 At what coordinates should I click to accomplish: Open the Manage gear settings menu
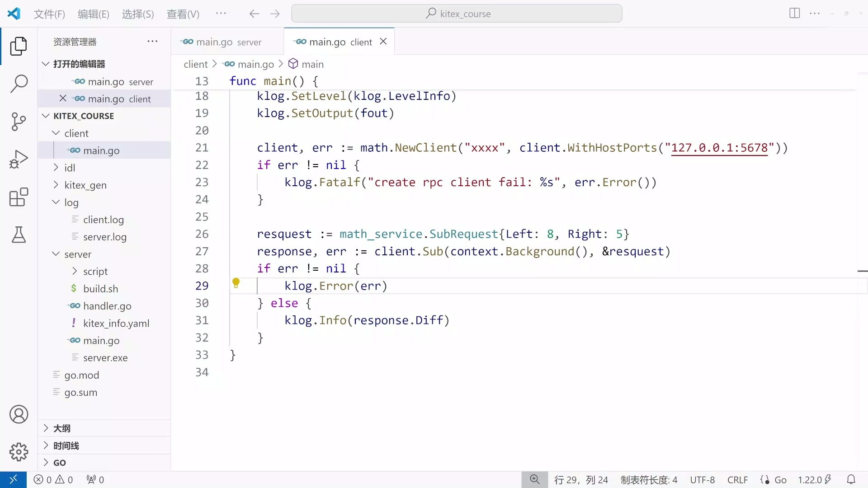click(x=19, y=451)
